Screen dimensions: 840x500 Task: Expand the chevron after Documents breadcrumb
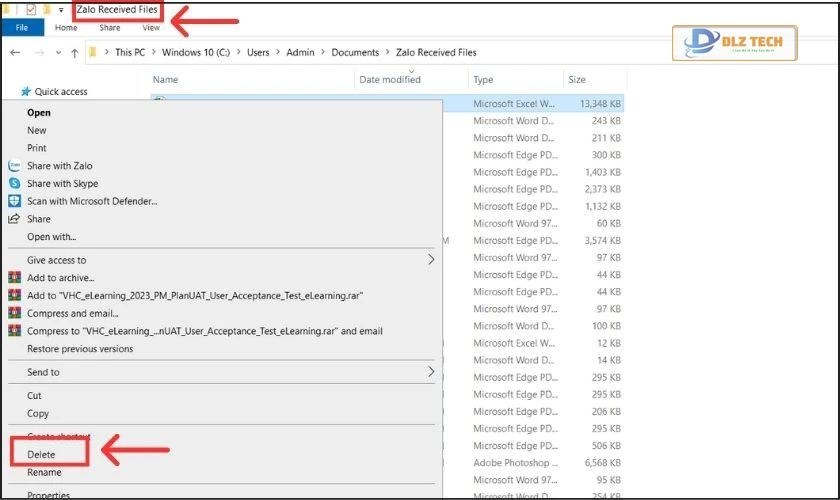click(x=387, y=52)
